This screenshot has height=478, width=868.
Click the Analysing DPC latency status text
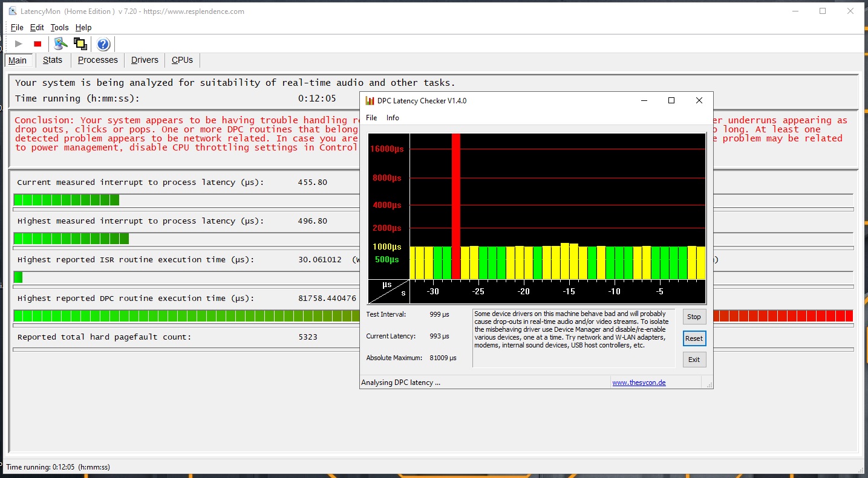click(401, 383)
